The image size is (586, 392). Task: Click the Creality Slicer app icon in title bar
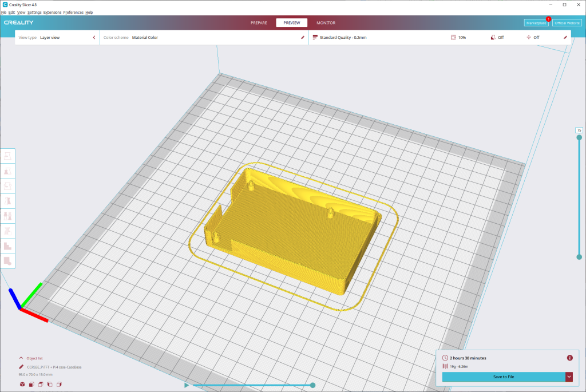pos(5,5)
